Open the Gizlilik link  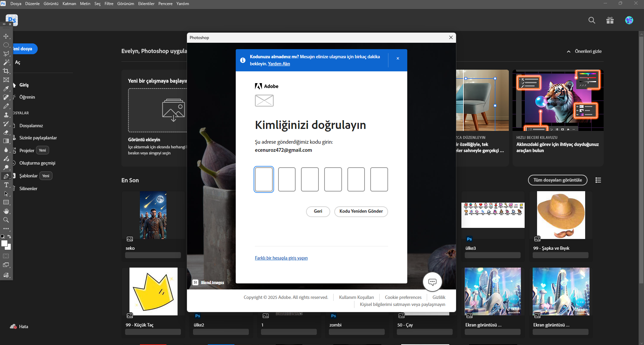[439, 297]
